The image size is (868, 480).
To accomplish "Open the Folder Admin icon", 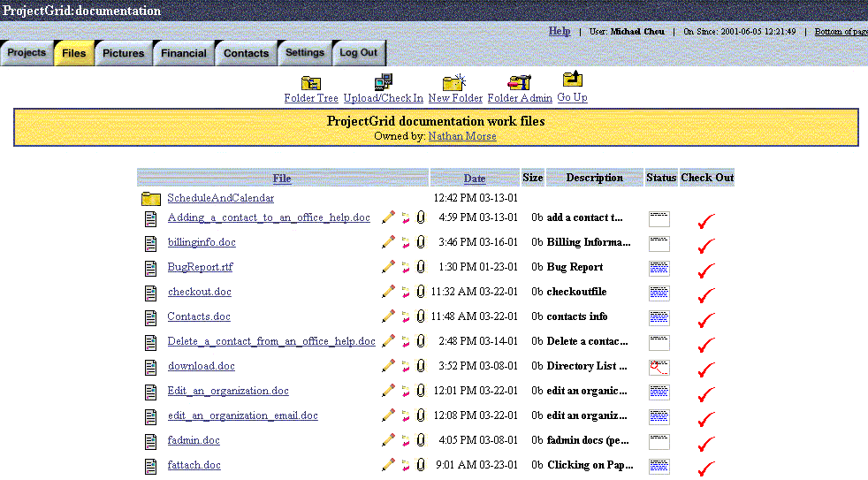I will [519, 82].
